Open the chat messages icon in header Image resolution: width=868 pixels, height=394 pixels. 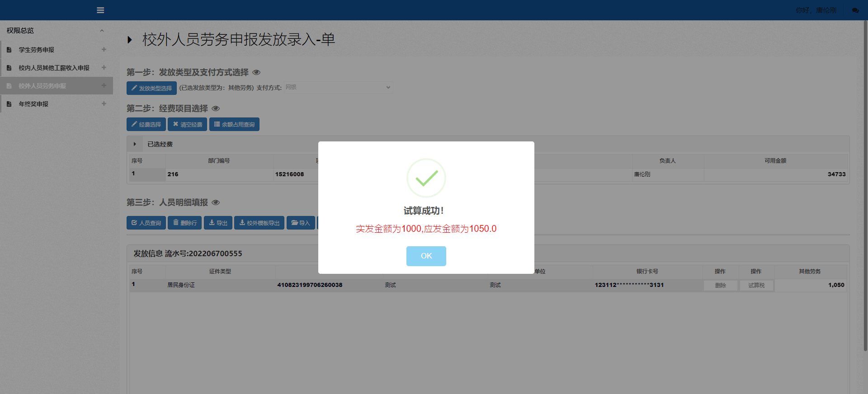coord(855,10)
